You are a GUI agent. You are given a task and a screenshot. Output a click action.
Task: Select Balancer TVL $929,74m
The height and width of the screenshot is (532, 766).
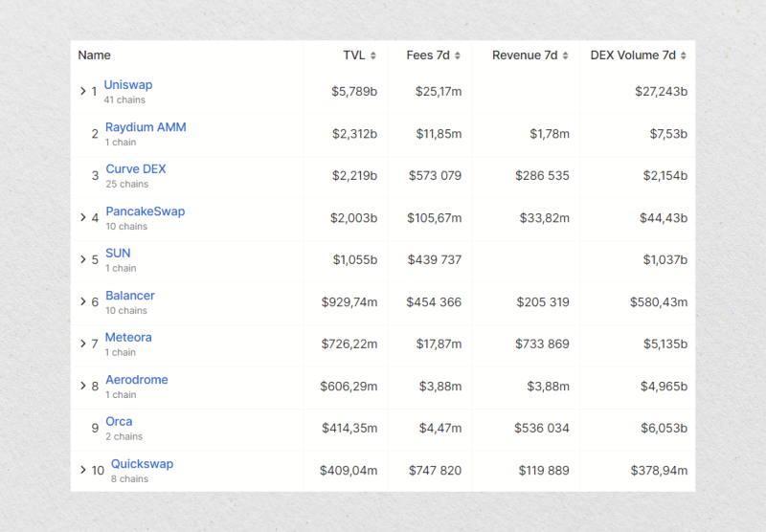point(349,302)
